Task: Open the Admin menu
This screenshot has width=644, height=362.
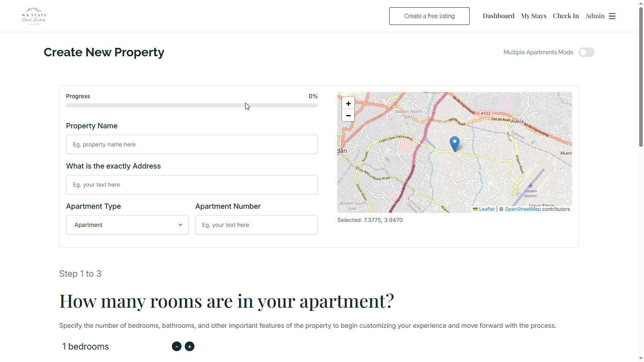Action: pos(594,16)
